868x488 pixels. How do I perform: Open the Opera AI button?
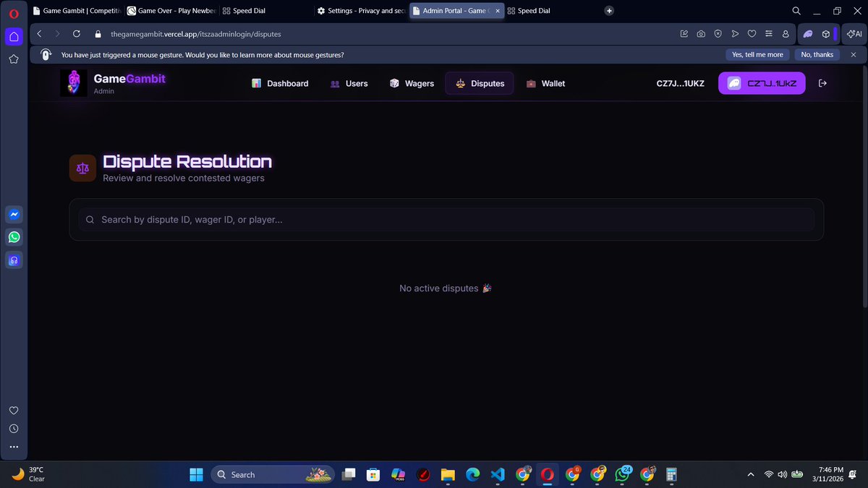pyautogui.click(x=854, y=34)
